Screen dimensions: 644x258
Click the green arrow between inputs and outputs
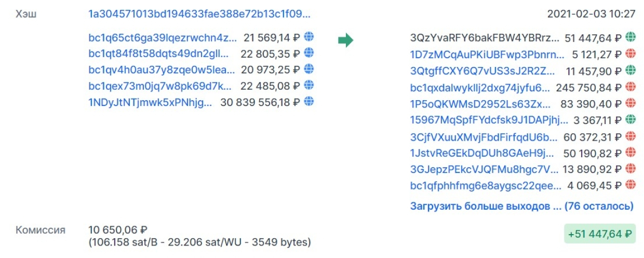coord(345,40)
